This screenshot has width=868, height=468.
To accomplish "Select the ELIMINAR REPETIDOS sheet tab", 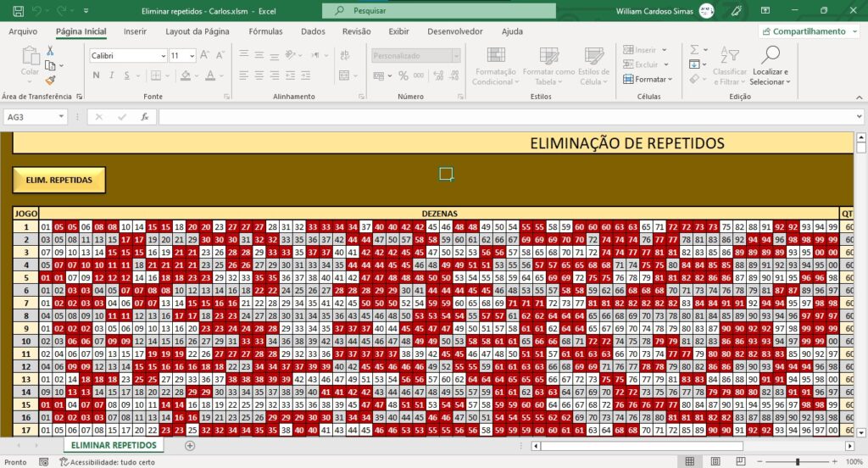I will coord(114,445).
